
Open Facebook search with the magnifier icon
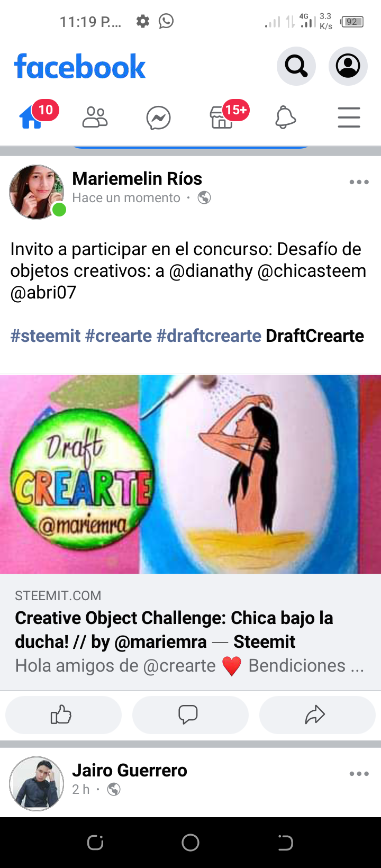tap(296, 66)
